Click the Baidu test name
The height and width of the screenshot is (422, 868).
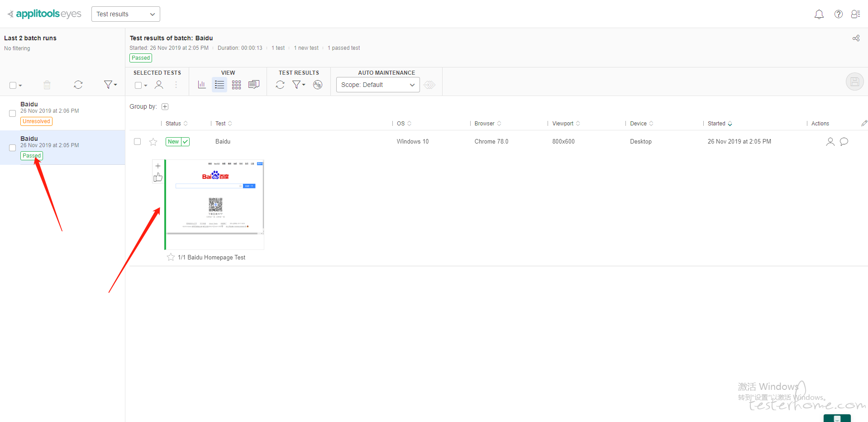click(x=223, y=142)
